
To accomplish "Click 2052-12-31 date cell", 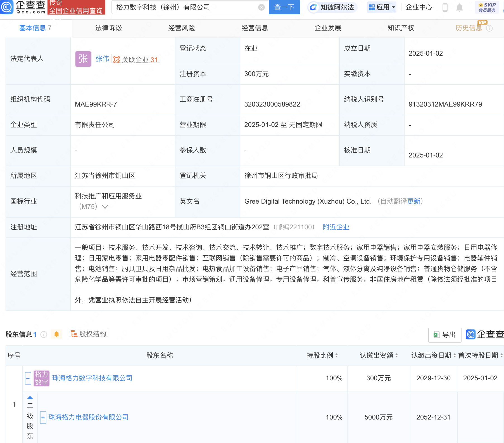I will 433,417.
